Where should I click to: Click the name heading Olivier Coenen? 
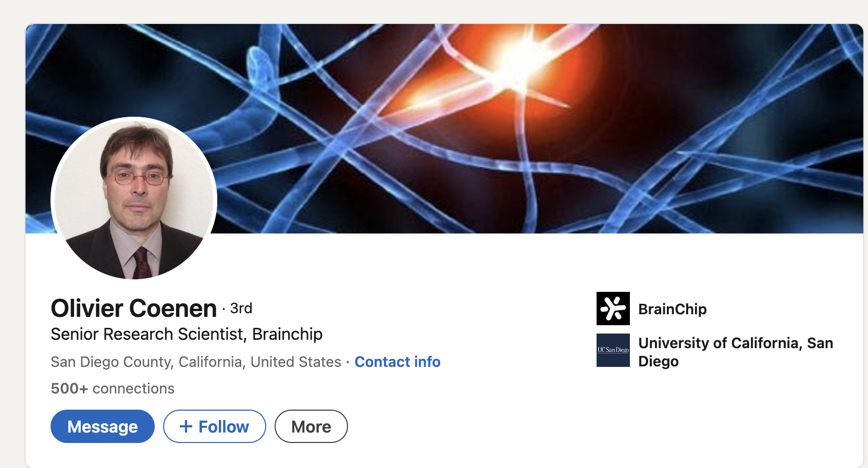coord(134,309)
